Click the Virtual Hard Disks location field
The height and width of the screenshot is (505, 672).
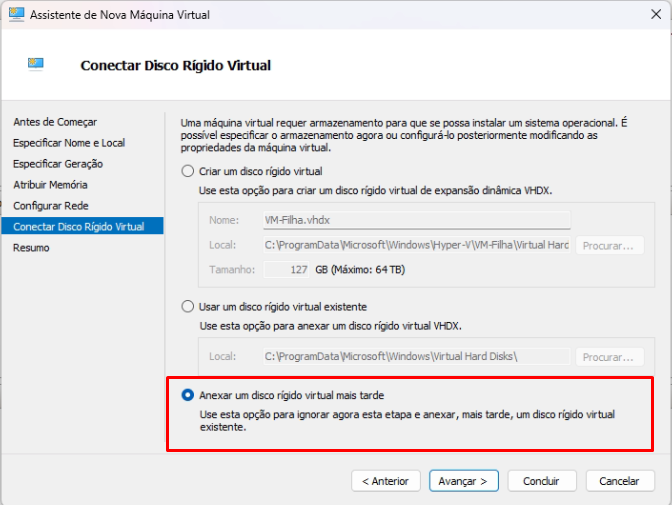pos(415,356)
